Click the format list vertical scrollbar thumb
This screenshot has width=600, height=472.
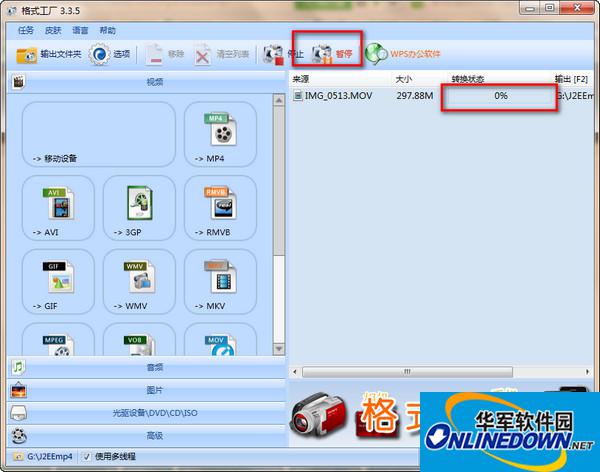point(279,181)
